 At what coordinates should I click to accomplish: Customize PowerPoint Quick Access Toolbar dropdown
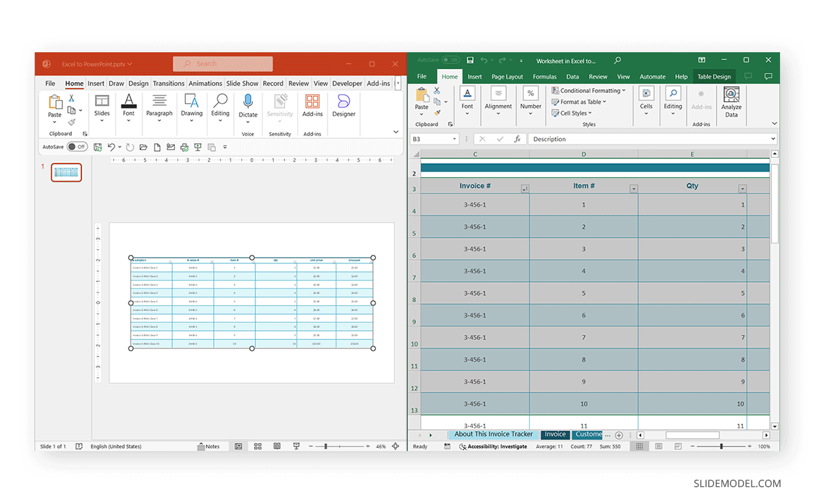click(225, 147)
